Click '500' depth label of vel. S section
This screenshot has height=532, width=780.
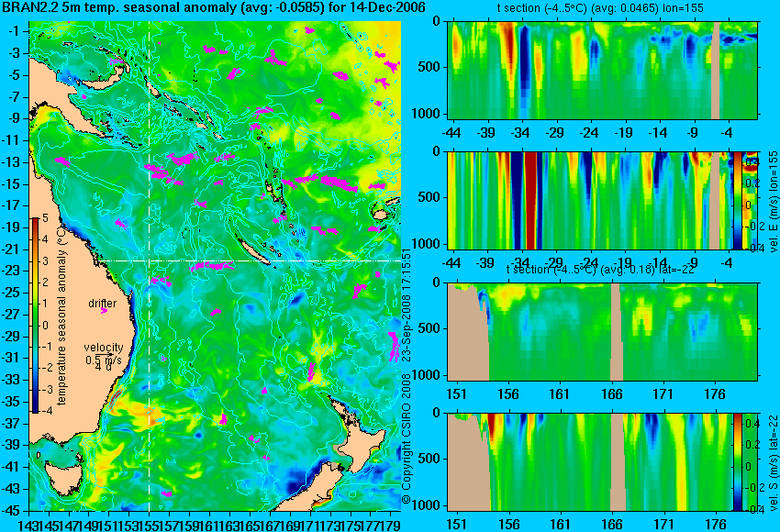click(429, 459)
